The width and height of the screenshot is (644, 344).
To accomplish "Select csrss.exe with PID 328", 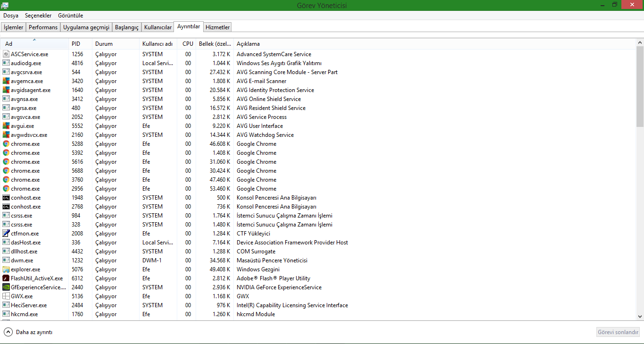I will click(x=319, y=225).
